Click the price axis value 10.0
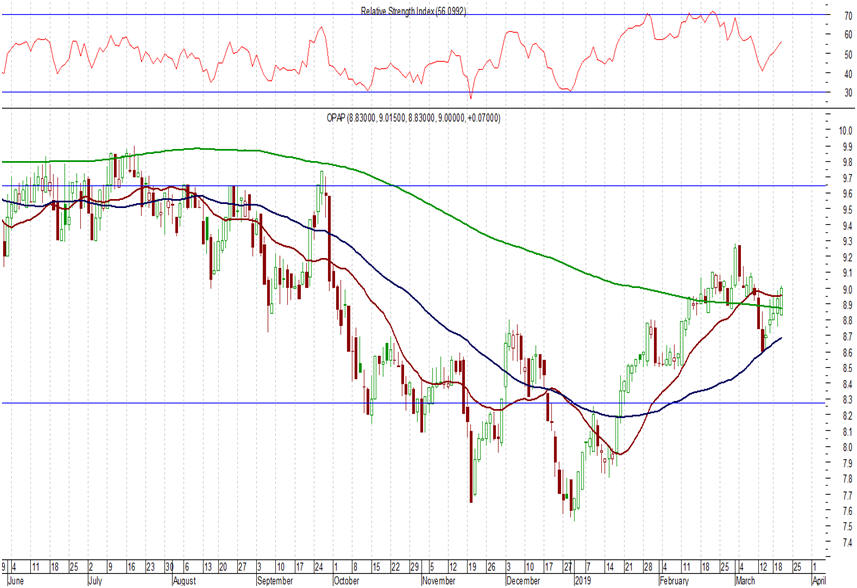 pyautogui.click(x=846, y=130)
